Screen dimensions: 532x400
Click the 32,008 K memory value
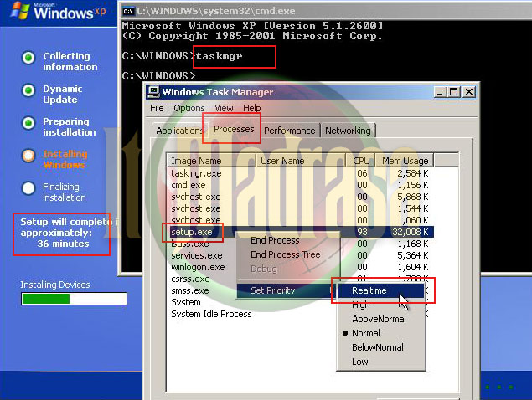point(410,232)
